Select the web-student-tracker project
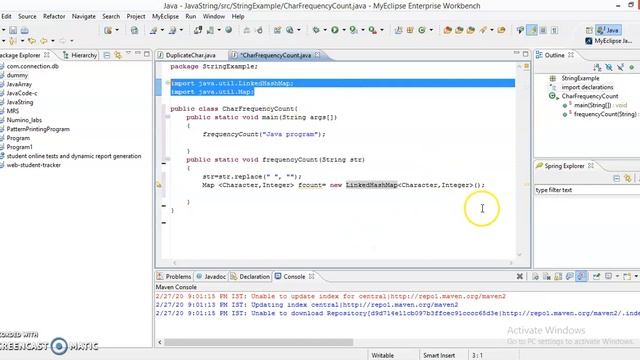The height and width of the screenshot is (360, 640). click(33, 165)
